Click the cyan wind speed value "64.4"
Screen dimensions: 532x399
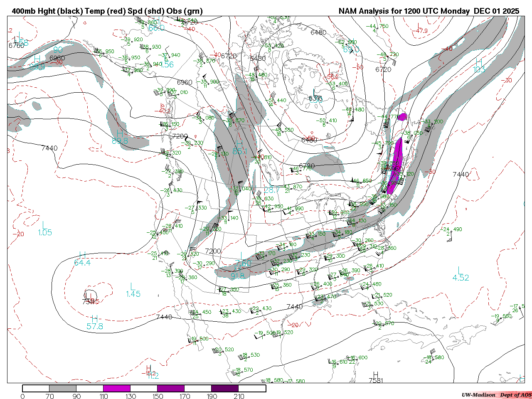pyautogui.click(x=82, y=263)
